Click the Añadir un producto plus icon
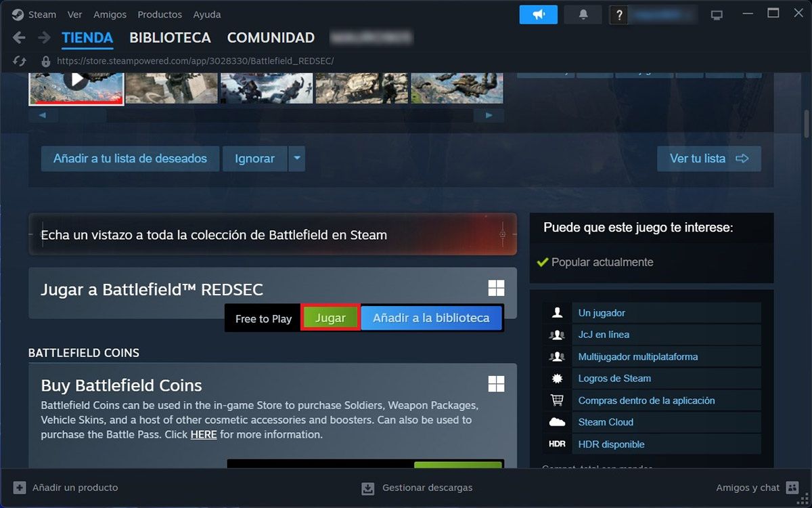This screenshot has width=812, height=508. coord(20,488)
